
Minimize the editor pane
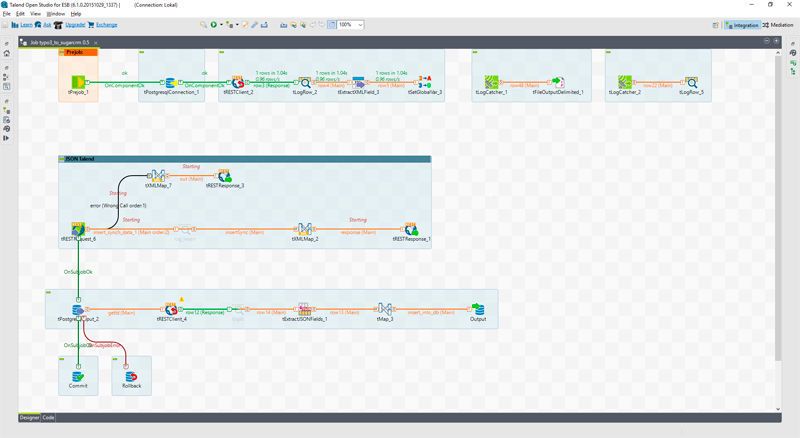(x=766, y=41)
